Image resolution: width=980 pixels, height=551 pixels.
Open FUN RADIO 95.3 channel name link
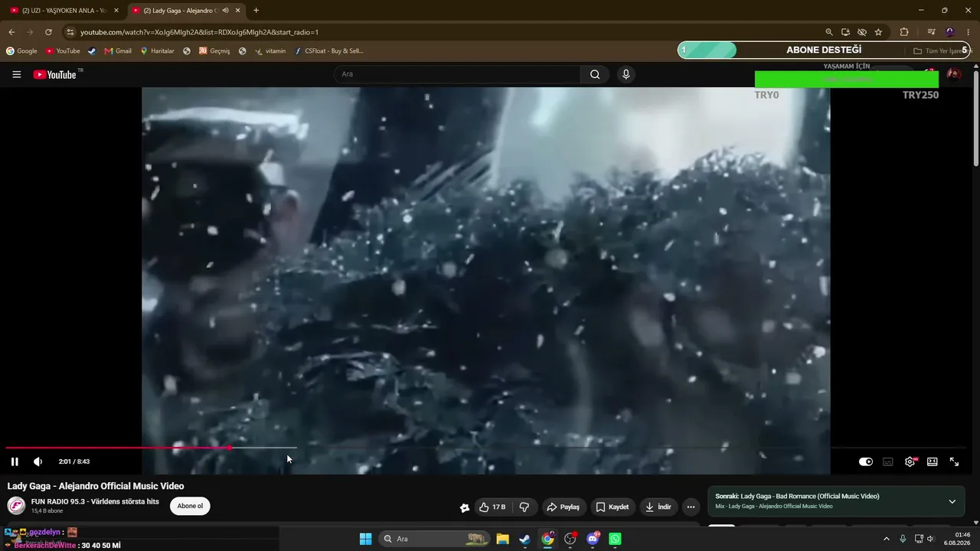pos(95,501)
